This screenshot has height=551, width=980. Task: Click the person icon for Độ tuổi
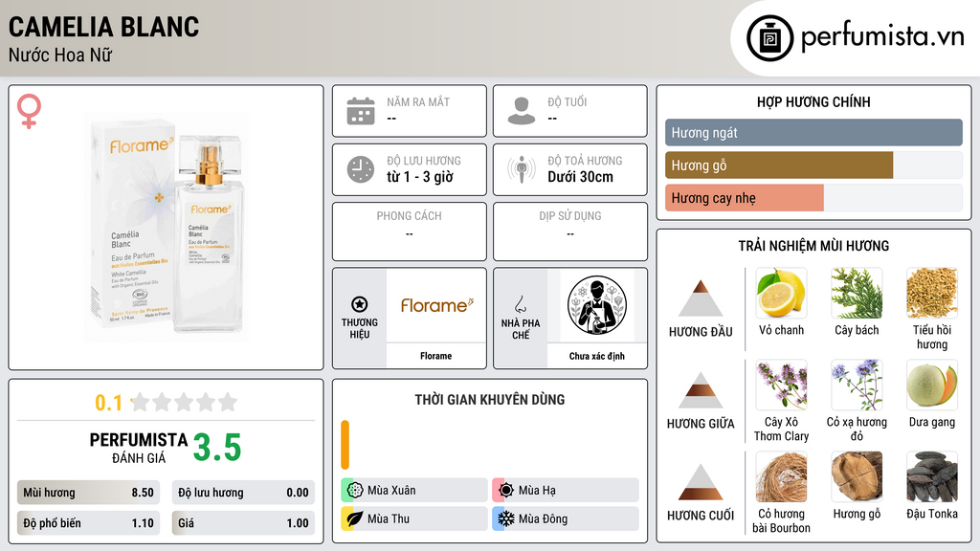tap(522, 111)
